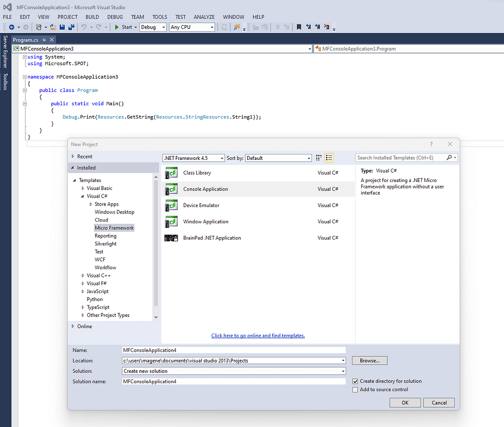Click the go online and find templates link

tap(258, 335)
